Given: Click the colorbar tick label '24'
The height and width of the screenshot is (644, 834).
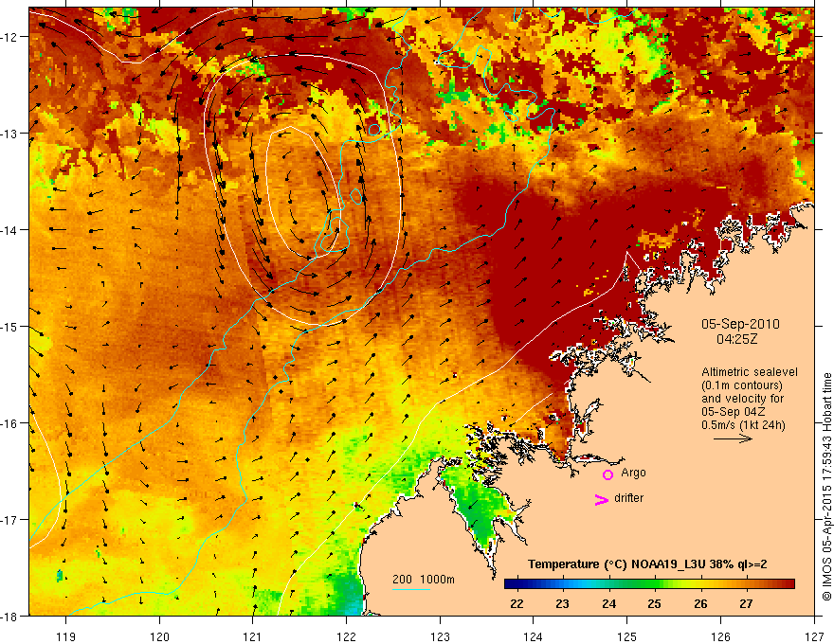Looking at the screenshot, I should 609,604.
